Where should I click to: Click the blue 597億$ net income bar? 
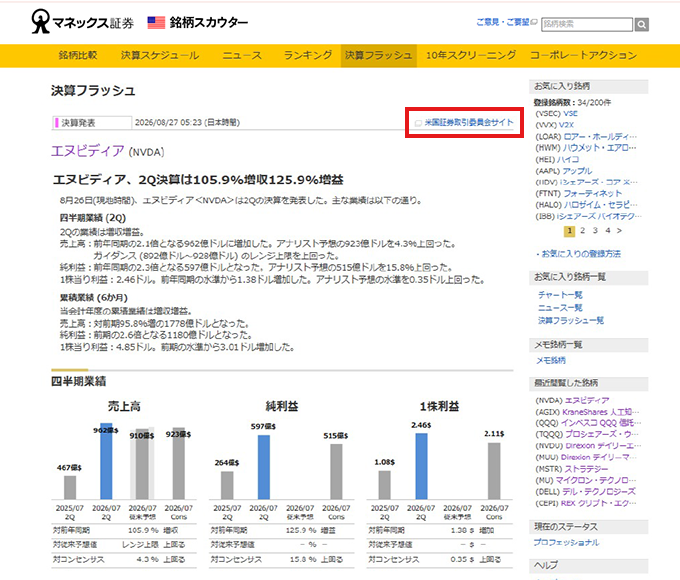click(264, 467)
